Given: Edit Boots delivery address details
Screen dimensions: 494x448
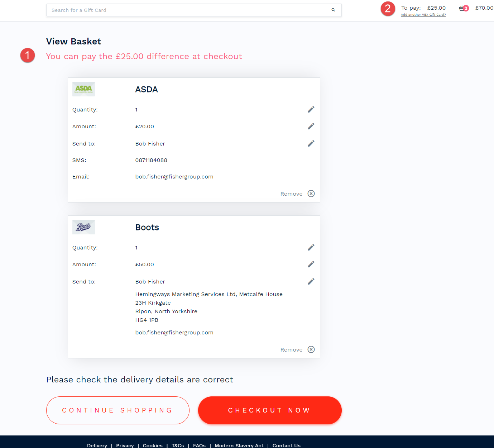Looking at the screenshot, I should (x=311, y=281).
